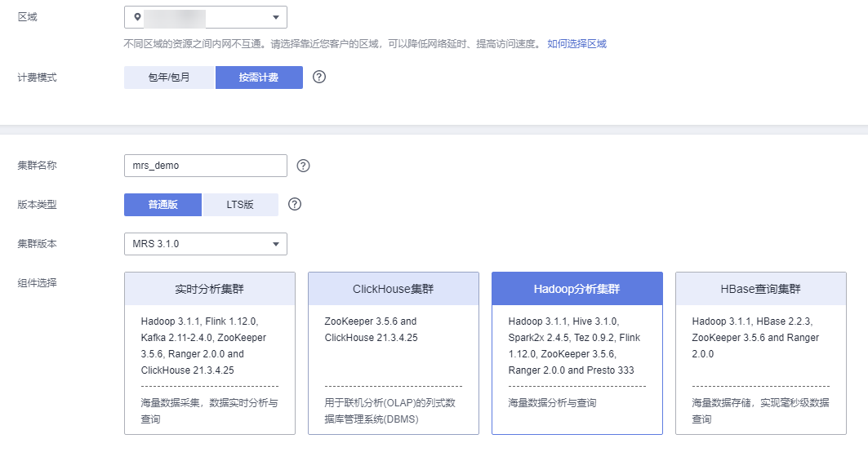Select Hadoop分析集群 component card header
The height and width of the screenshot is (461, 868).
coord(576,289)
